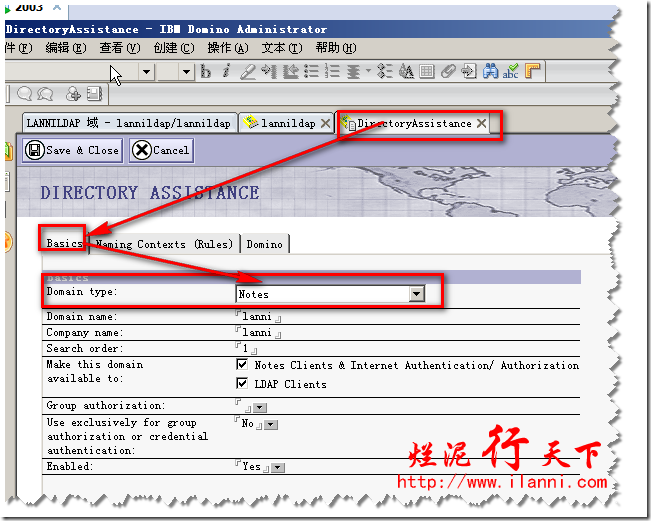Toggle the LDAP Clients checkbox
The width and height of the screenshot is (651, 521).
click(x=242, y=384)
